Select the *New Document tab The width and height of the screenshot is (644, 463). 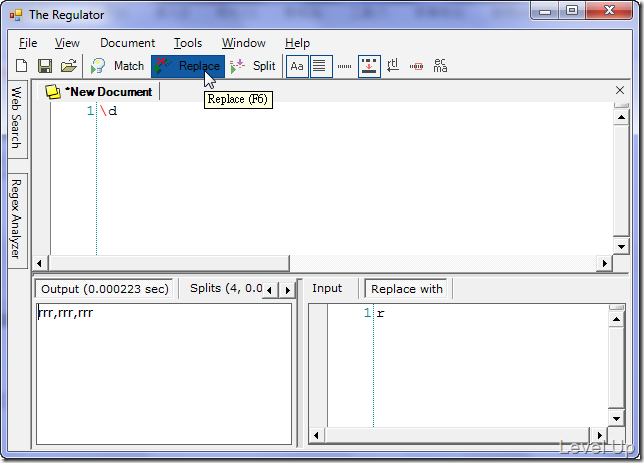[x=99, y=92]
